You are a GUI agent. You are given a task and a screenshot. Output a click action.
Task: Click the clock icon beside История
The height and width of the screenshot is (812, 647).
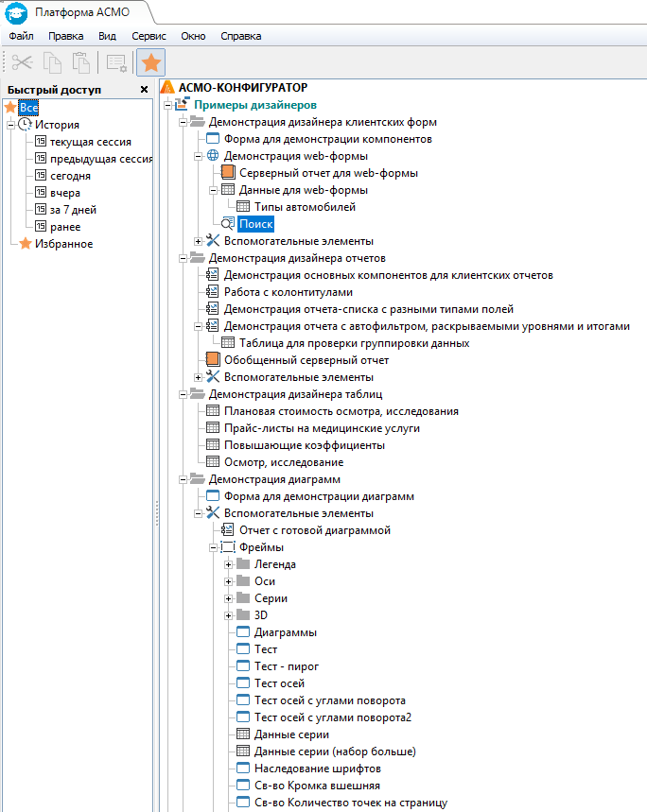(25, 124)
